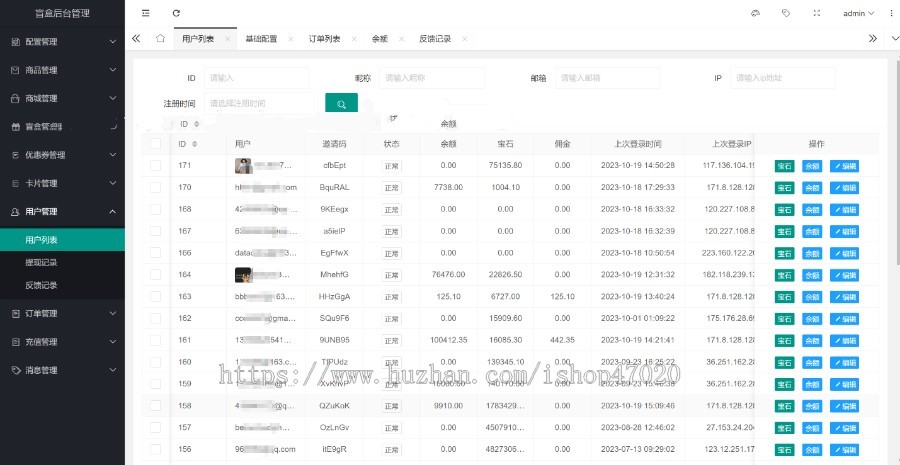Switch to 订单列表 tab

[324, 39]
